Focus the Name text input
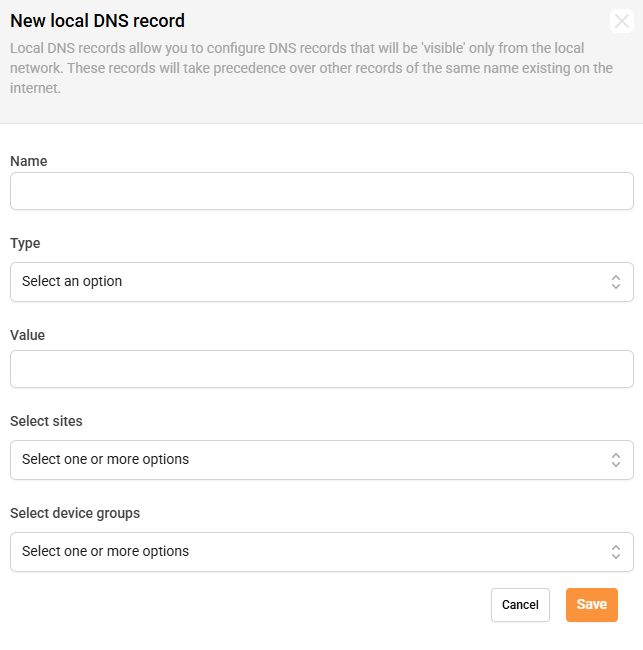Viewport: 643px width, 650px height. tap(321, 191)
